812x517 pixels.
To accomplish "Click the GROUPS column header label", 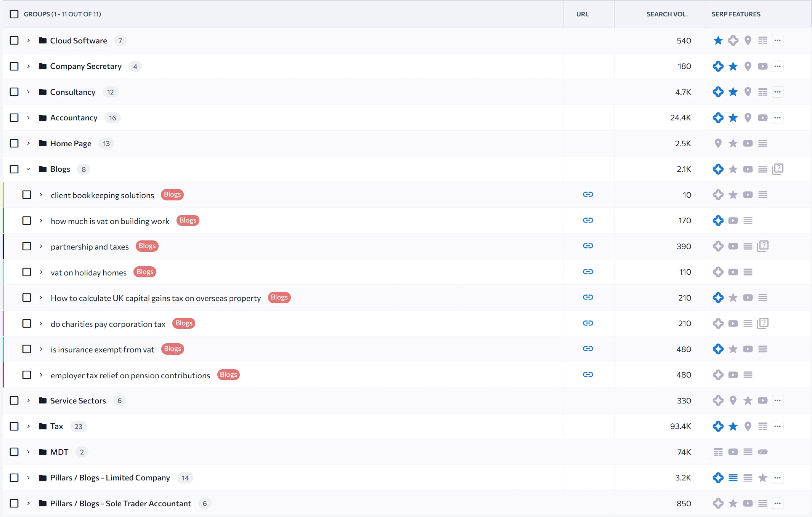I will tap(63, 14).
